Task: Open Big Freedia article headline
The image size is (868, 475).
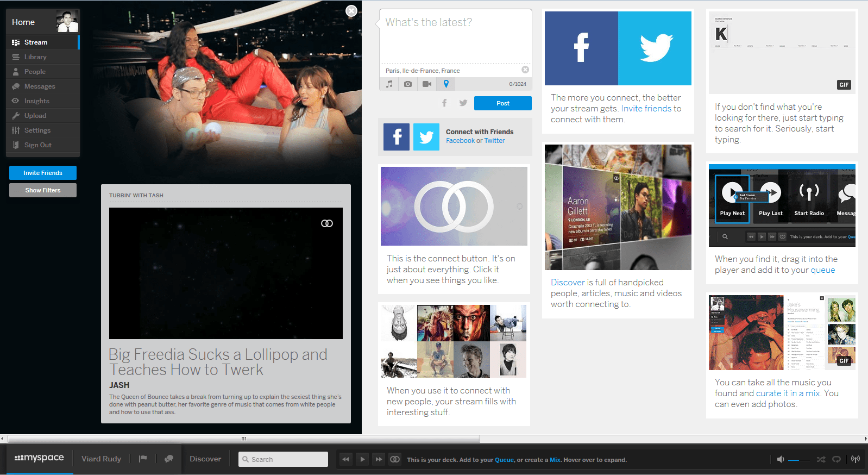Action: point(218,362)
